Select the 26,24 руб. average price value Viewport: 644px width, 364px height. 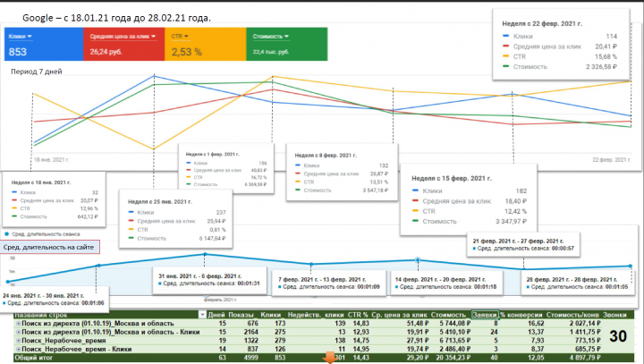tap(106, 52)
